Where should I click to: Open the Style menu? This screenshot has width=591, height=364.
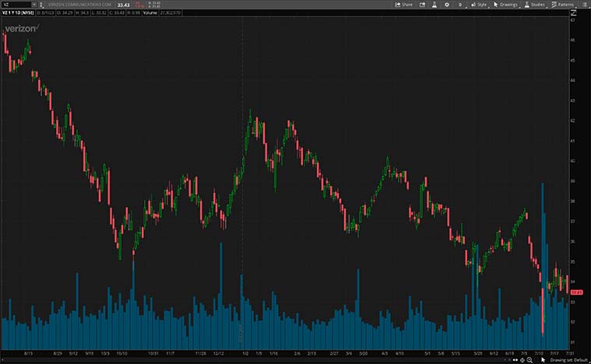[x=479, y=5]
